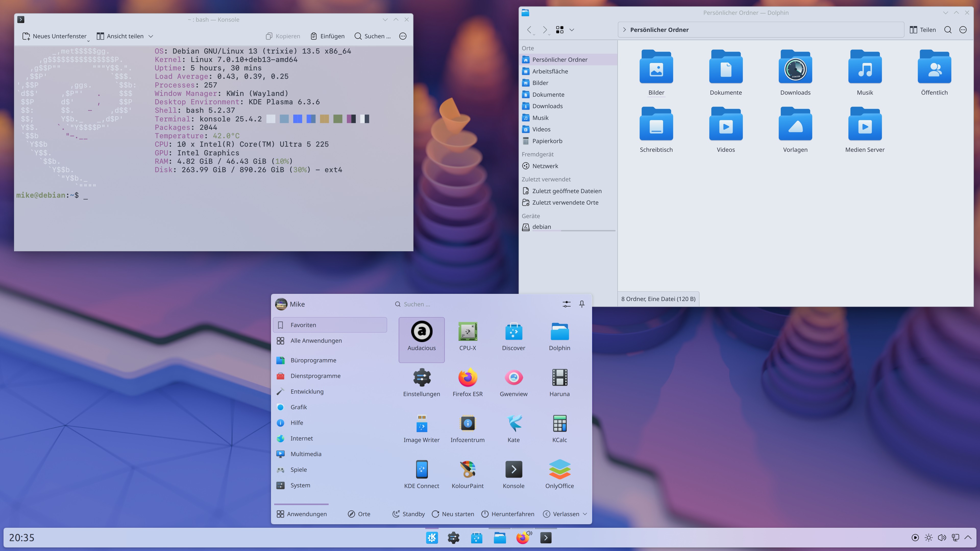980x551 pixels.
Task: Toggle Ansicht teilen in Konsole
Action: [120, 36]
